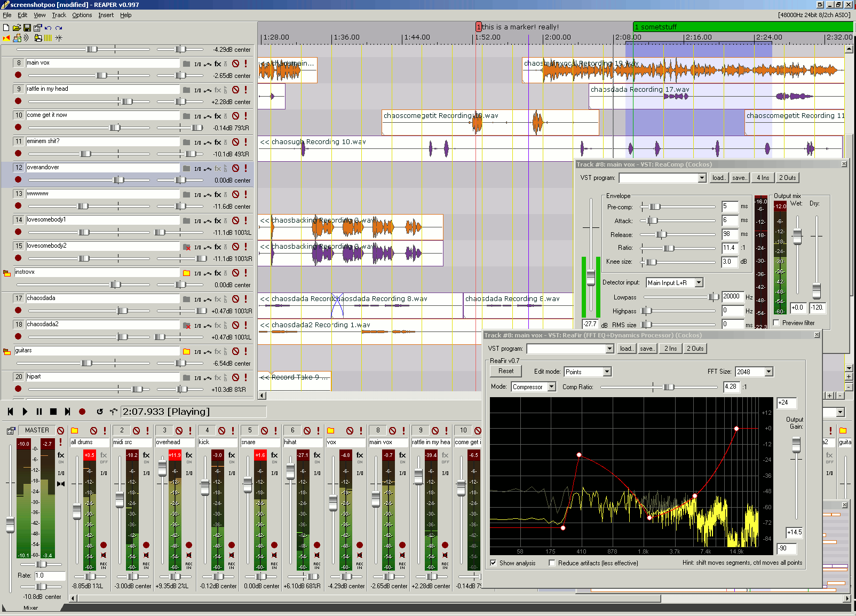Jump to project end in transport
Image resolution: width=856 pixels, height=616 pixels.
pyautogui.click(x=67, y=412)
